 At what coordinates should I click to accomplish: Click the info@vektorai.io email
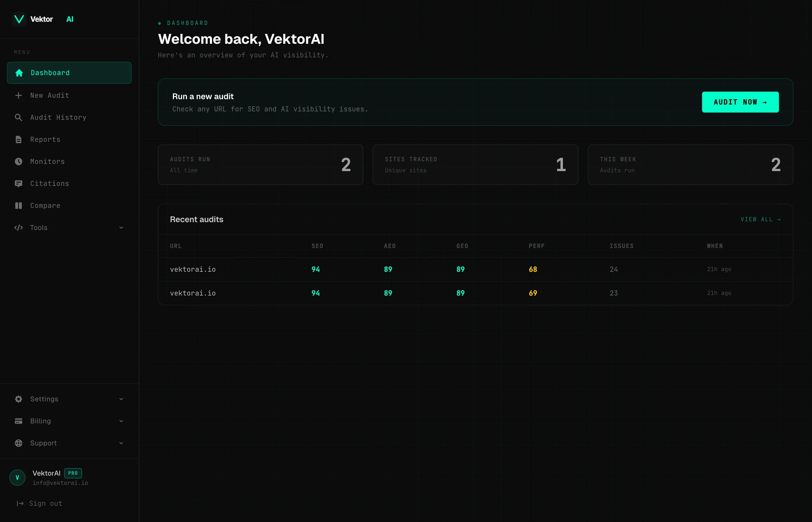(x=60, y=483)
